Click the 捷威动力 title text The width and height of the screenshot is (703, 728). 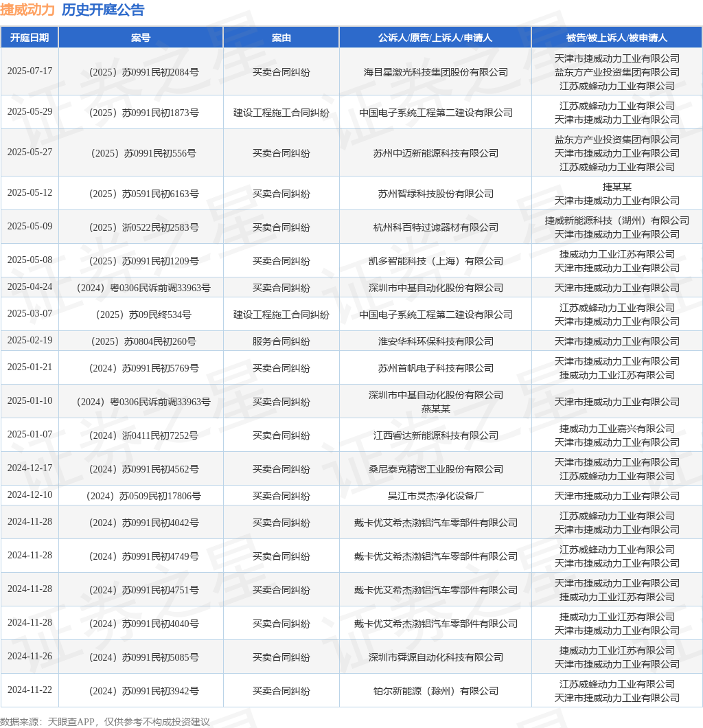pos(27,10)
